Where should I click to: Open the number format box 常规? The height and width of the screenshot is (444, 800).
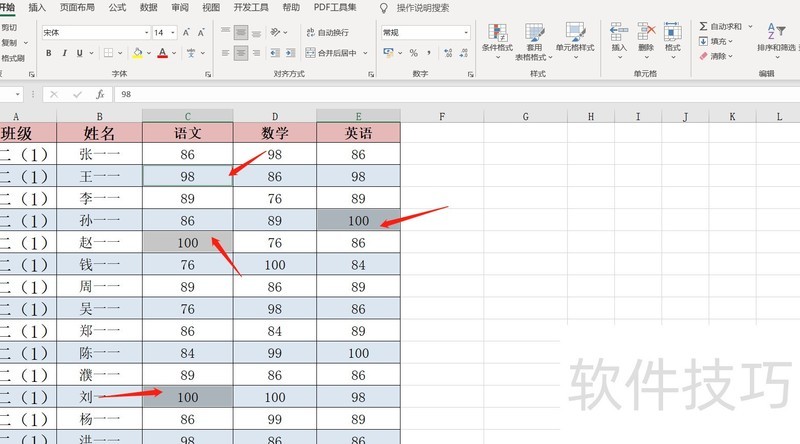point(426,33)
